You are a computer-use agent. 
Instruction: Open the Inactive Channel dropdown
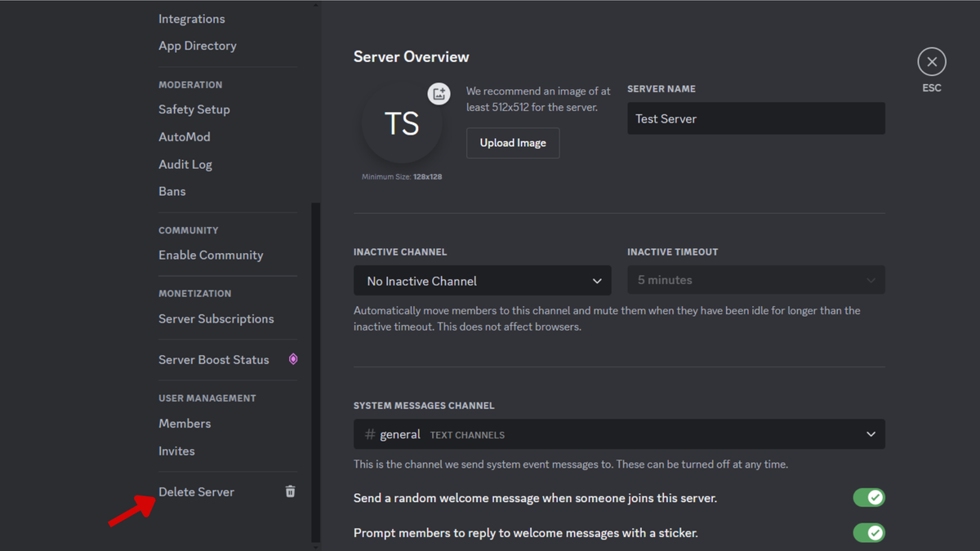point(482,280)
